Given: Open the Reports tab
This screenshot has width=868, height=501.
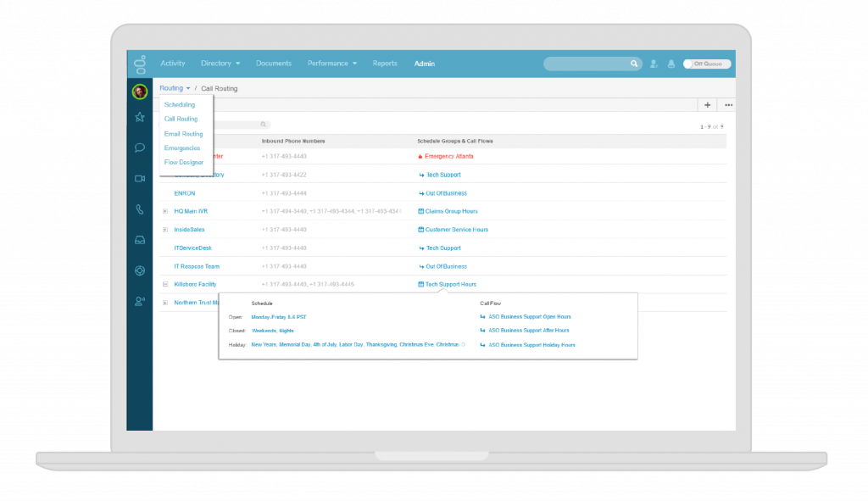Looking at the screenshot, I should tap(384, 64).
